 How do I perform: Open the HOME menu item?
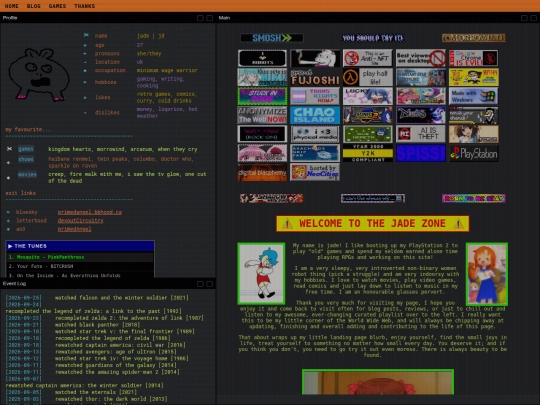pos(11,6)
